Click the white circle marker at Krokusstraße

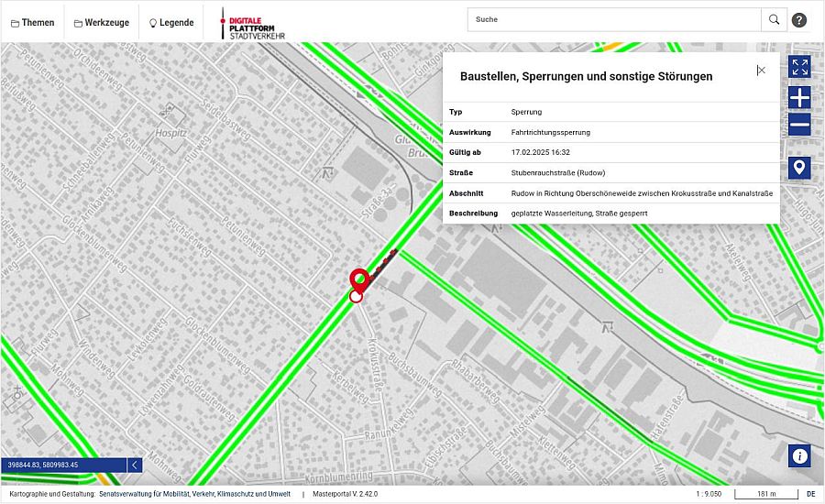click(356, 296)
